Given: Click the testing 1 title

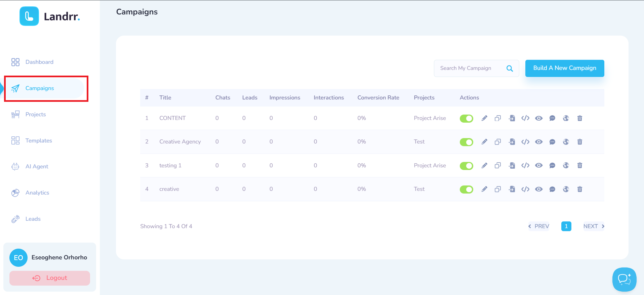Looking at the screenshot, I should point(170,165).
